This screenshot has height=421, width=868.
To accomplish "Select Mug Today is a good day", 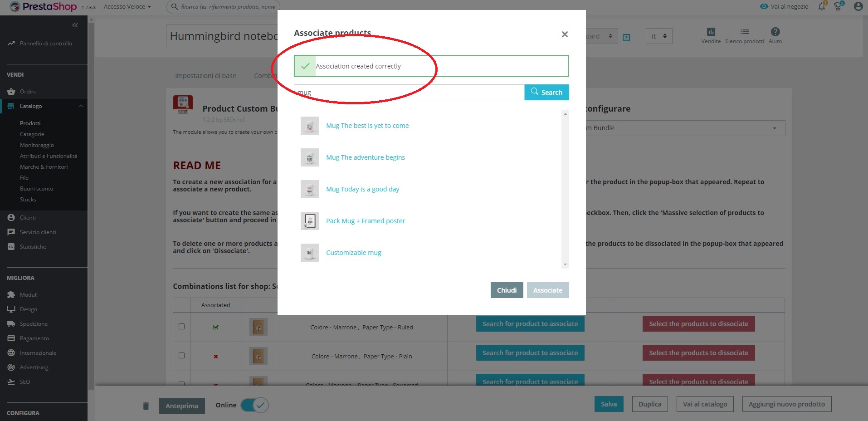I will [363, 189].
